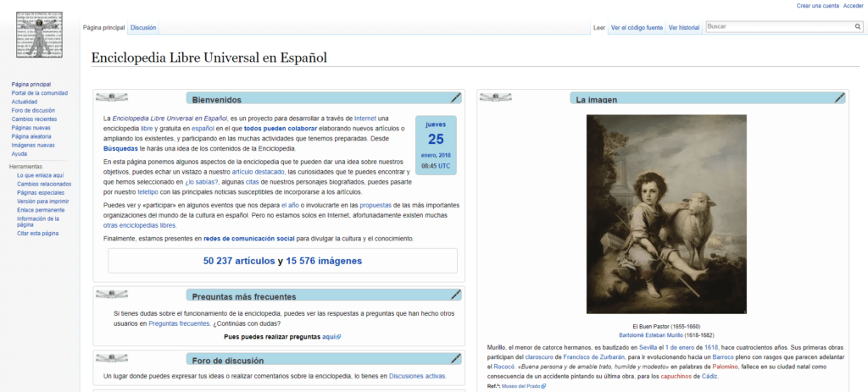The width and height of the screenshot is (868, 392).
Task: Click the teletipo link
Action: pyautogui.click(x=147, y=192)
